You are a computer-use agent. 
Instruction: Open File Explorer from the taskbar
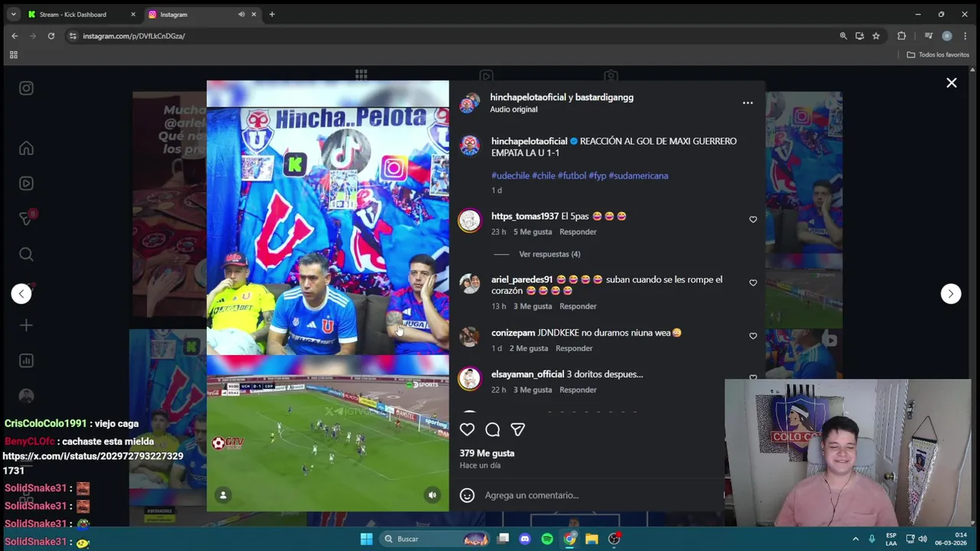(x=592, y=539)
